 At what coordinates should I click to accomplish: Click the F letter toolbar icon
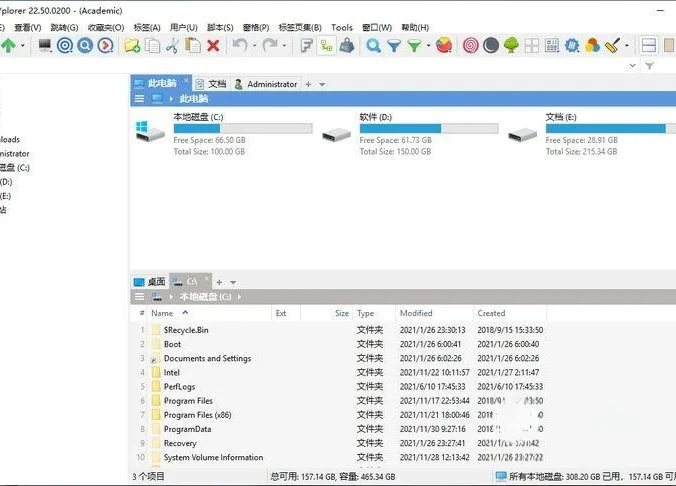coord(306,45)
